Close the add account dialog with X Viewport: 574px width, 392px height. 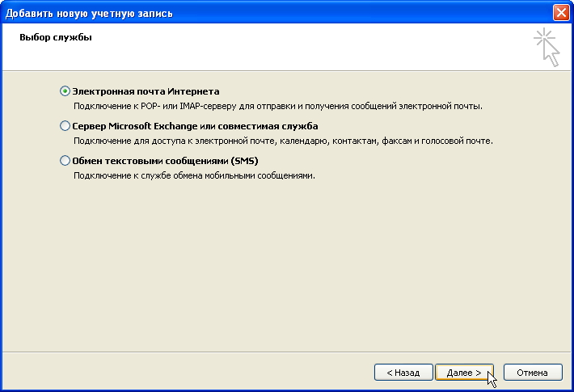(x=561, y=13)
